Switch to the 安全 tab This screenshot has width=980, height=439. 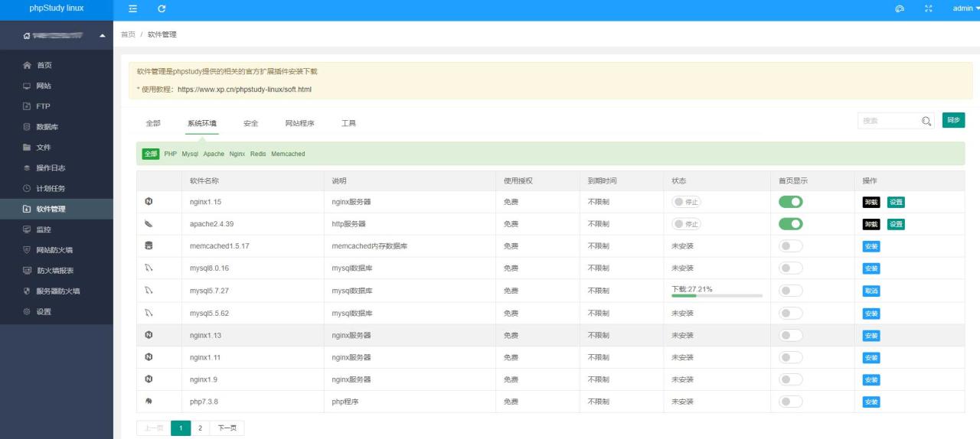(x=250, y=123)
